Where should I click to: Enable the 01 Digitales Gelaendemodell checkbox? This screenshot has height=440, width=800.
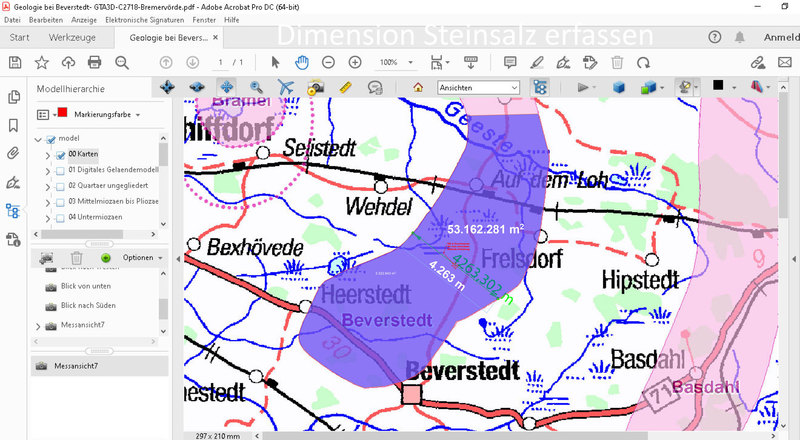point(61,171)
